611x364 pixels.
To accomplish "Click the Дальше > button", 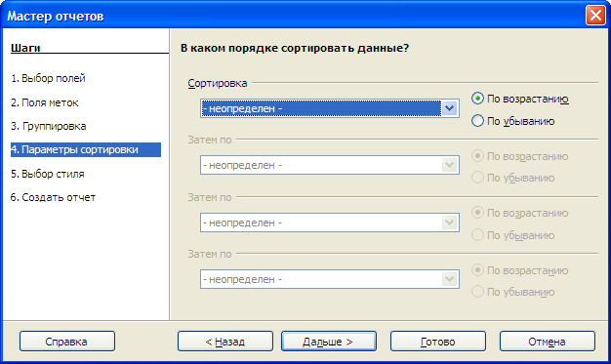I will click(x=329, y=342).
